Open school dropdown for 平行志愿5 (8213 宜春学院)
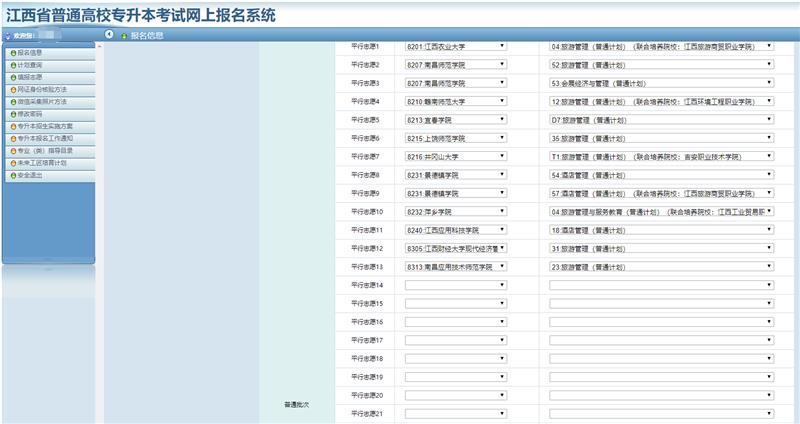 456,120
